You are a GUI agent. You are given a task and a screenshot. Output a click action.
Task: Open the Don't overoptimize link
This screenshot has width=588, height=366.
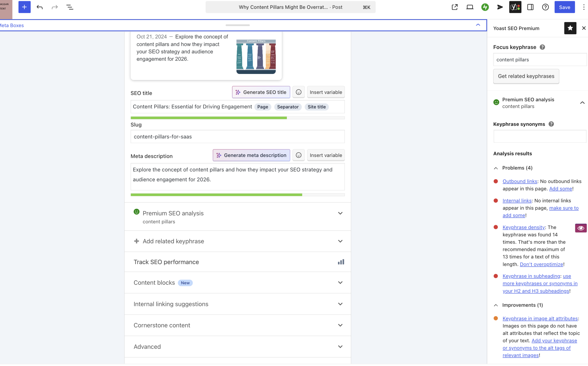[x=541, y=264]
